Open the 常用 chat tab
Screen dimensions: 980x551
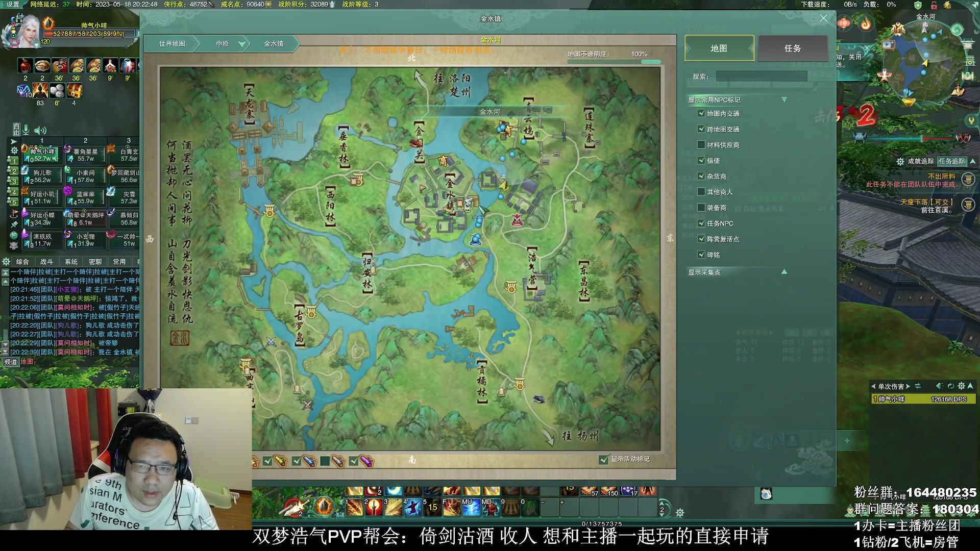pyautogui.click(x=119, y=261)
